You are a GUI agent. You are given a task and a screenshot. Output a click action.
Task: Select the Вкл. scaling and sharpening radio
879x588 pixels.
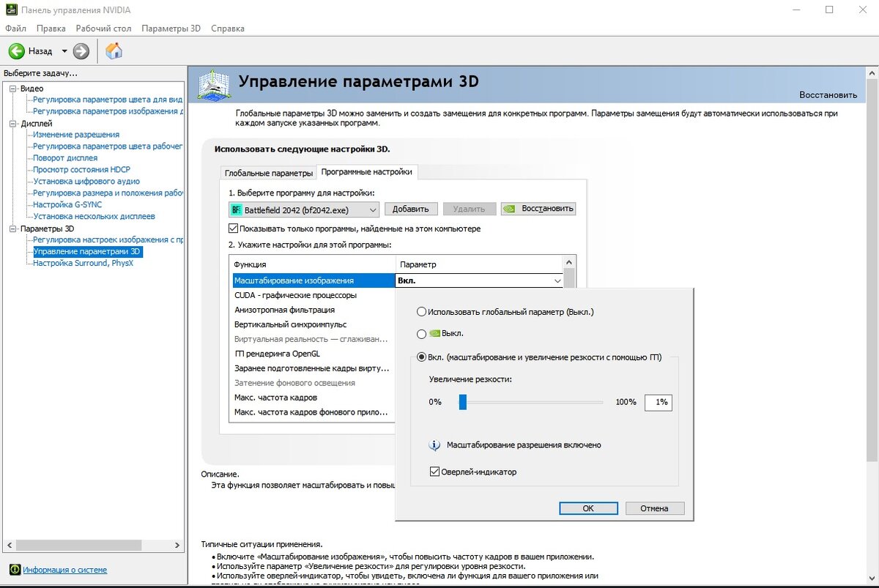(x=421, y=357)
